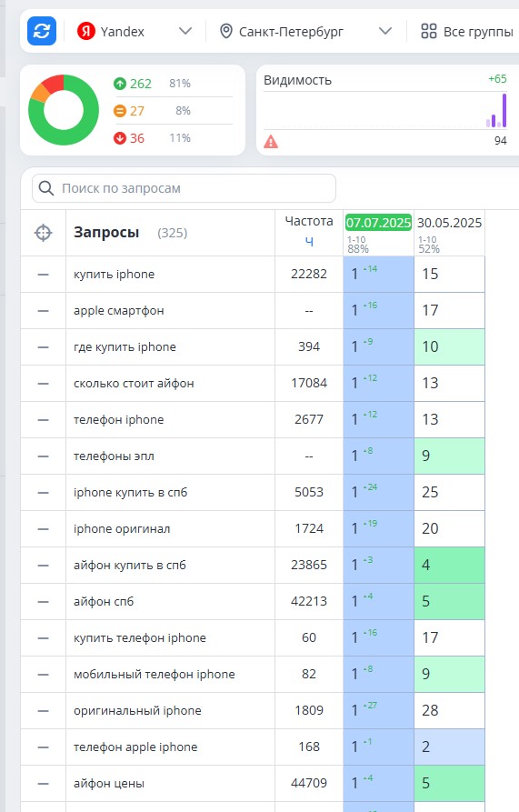
Task: Click the red Yandex logo icon
Action: 86,31
